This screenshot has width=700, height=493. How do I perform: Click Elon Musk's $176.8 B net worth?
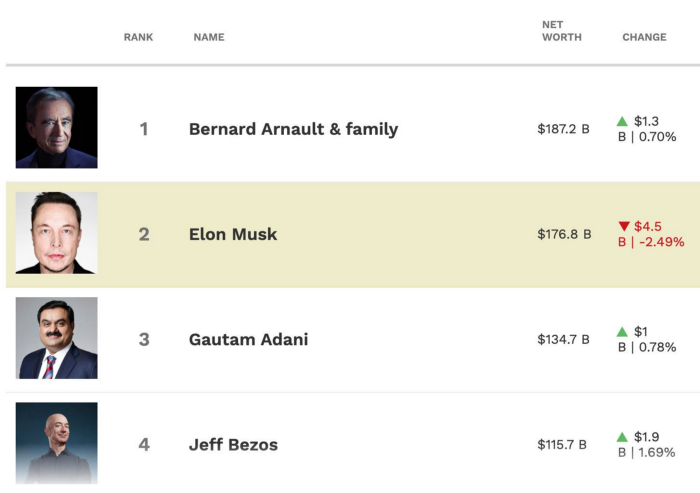click(564, 234)
